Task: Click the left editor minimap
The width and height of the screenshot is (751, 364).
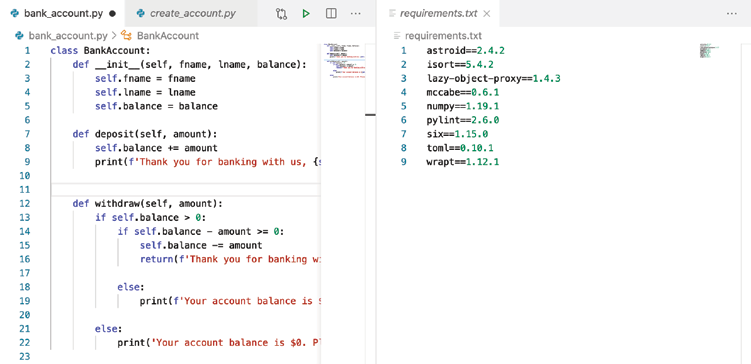Action: (x=344, y=60)
